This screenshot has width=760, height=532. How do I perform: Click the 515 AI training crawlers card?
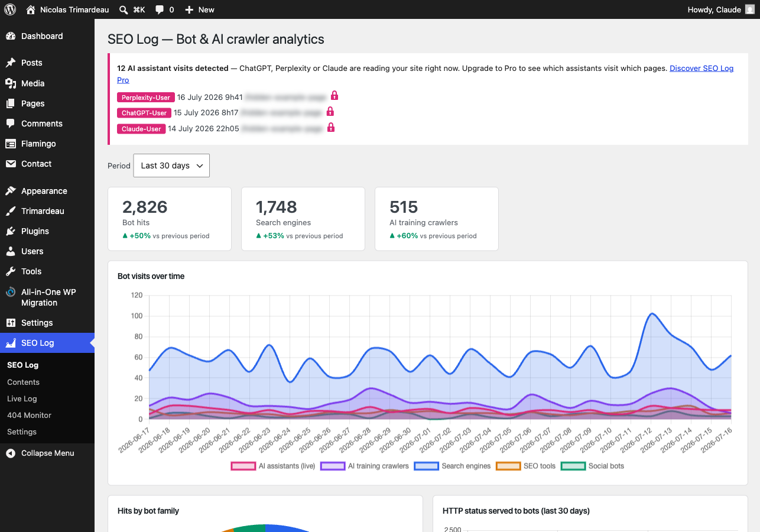click(437, 219)
